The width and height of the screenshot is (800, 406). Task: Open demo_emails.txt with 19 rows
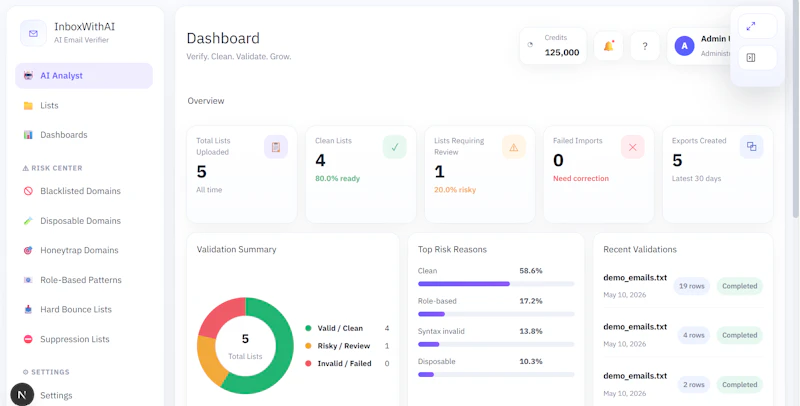click(x=635, y=277)
